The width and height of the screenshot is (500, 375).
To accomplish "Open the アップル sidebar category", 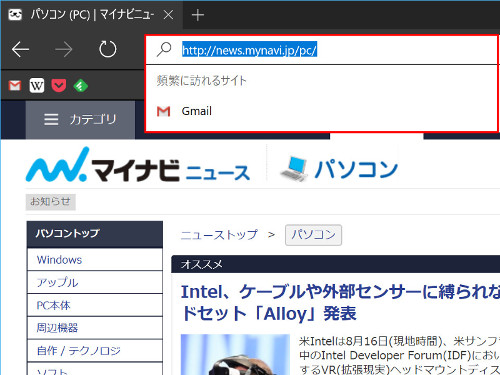I will pyautogui.click(x=95, y=282).
